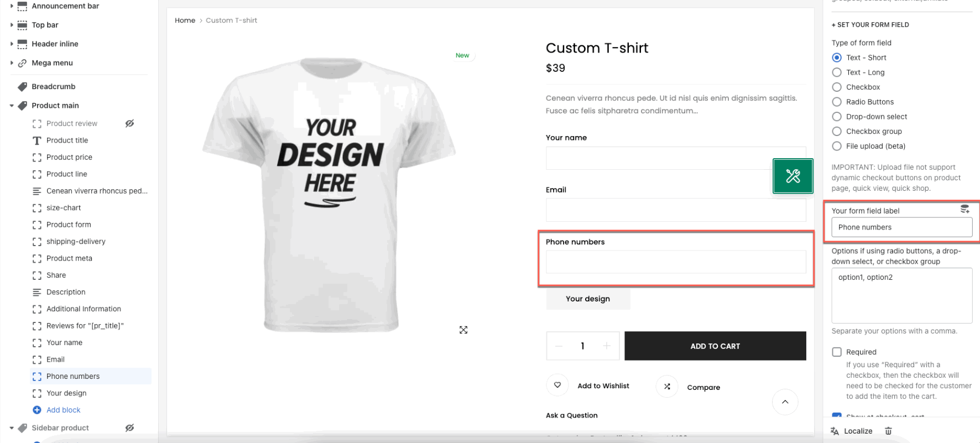Click the scroll-to-top arrow button
Viewport: 980px width, 443px height.
coord(785,402)
